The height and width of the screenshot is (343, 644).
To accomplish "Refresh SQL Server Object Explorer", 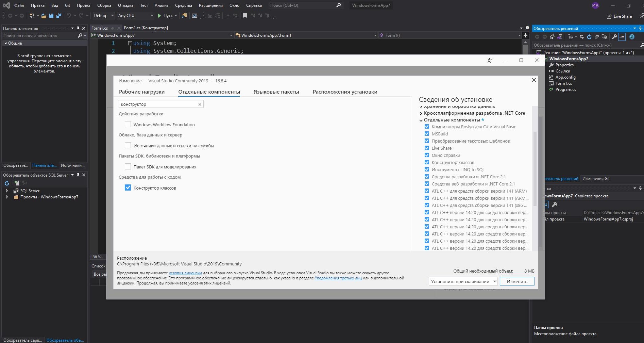I will [x=7, y=183].
